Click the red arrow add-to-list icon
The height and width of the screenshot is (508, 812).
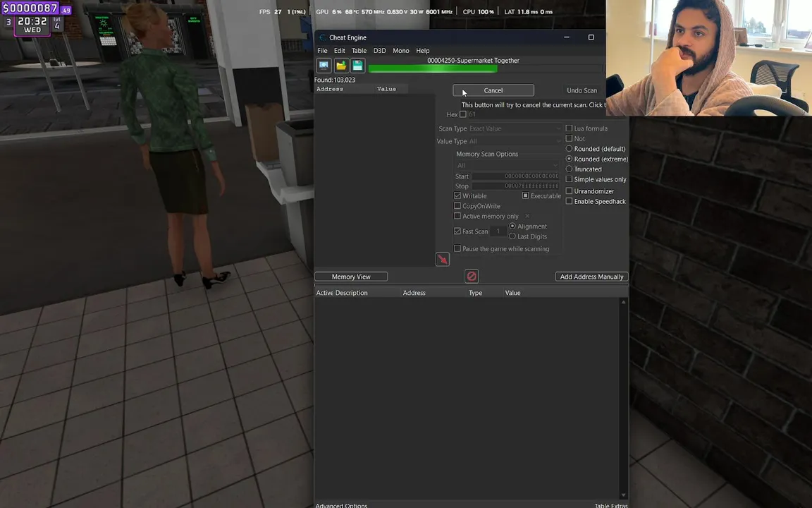[443, 259]
